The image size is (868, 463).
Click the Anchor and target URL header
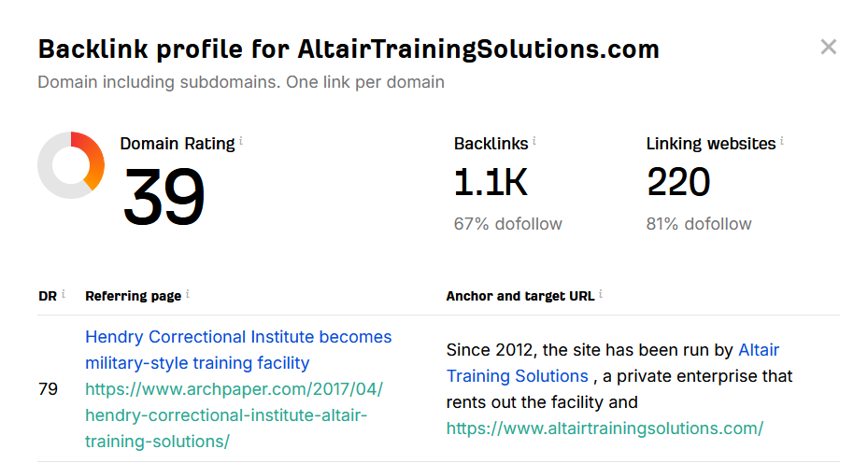520,296
